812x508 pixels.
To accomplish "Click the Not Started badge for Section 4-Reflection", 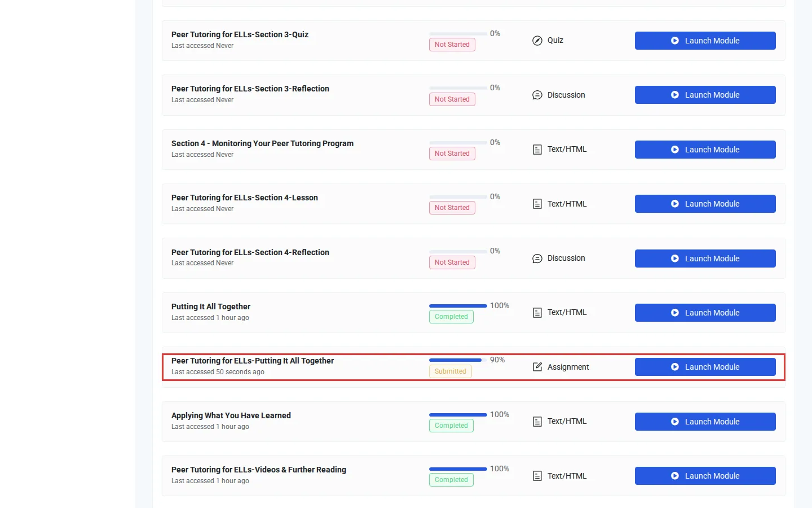I will (452, 262).
